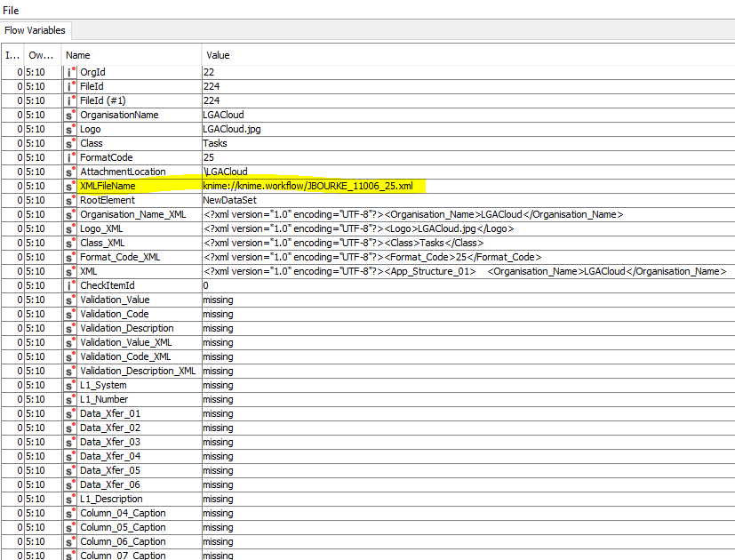Click the string icon beside RootElement
Viewport: 735px width, 560px height.
71,200
